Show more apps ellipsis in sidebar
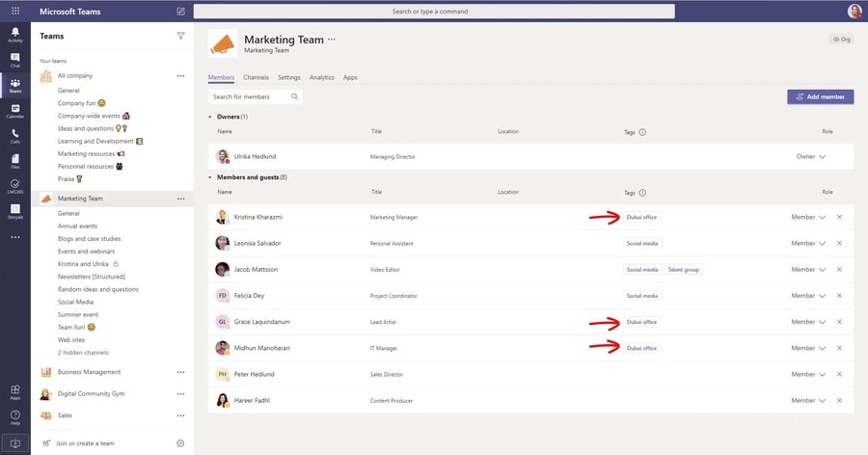Viewport: 868px width, 455px height. [x=15, y=237]
